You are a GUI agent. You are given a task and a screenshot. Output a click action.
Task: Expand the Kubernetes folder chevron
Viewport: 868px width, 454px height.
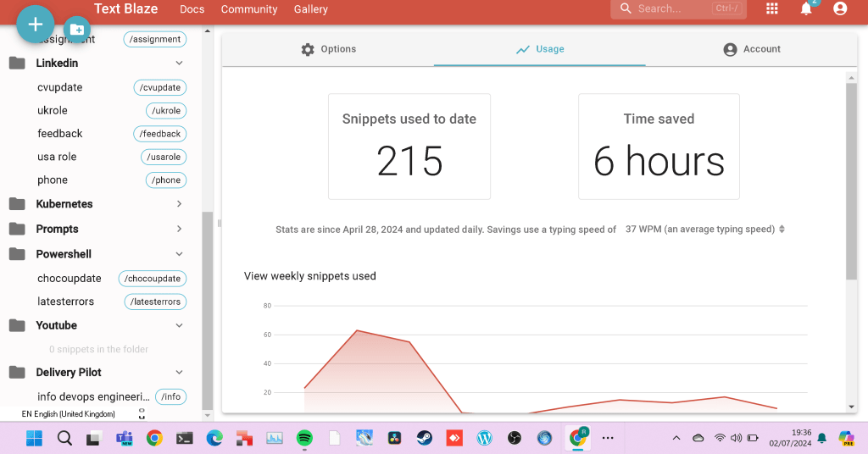pos(180,204)
